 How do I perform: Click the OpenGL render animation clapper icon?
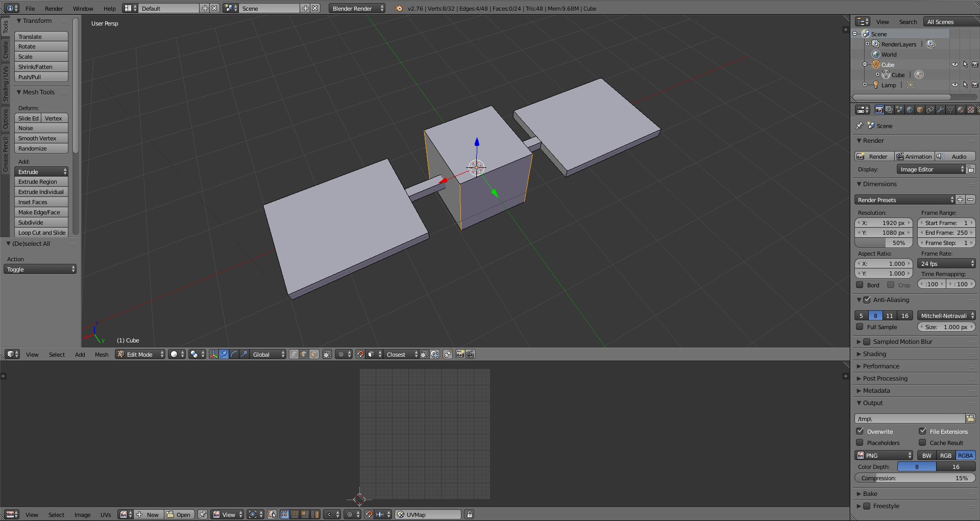[471, 354]
